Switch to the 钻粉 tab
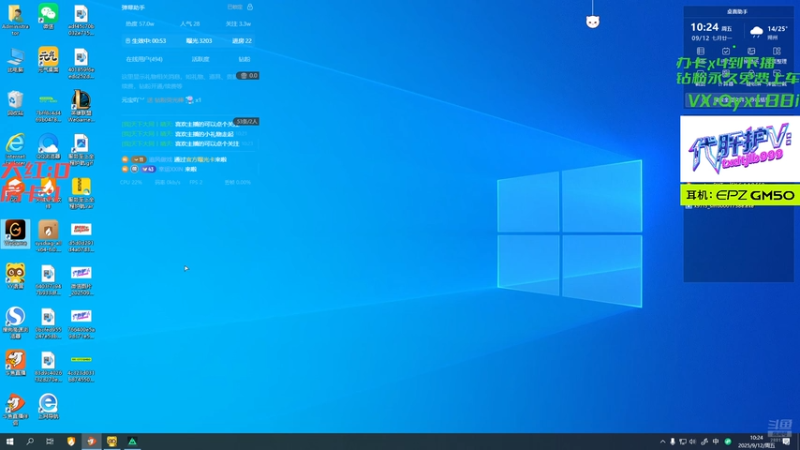This screenshot has height=450, width=800. (244, 59)
